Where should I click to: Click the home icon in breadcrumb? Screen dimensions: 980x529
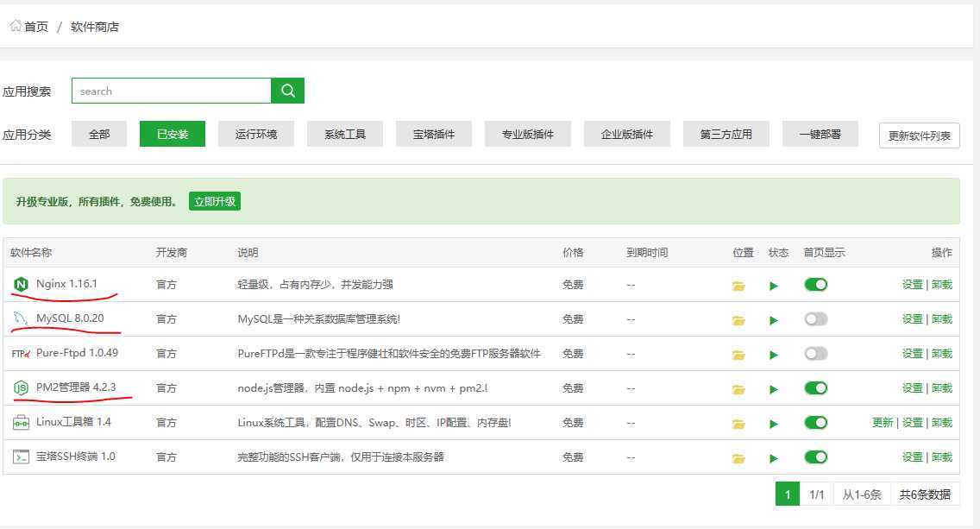pyautogui.click(x=16, y=26)
